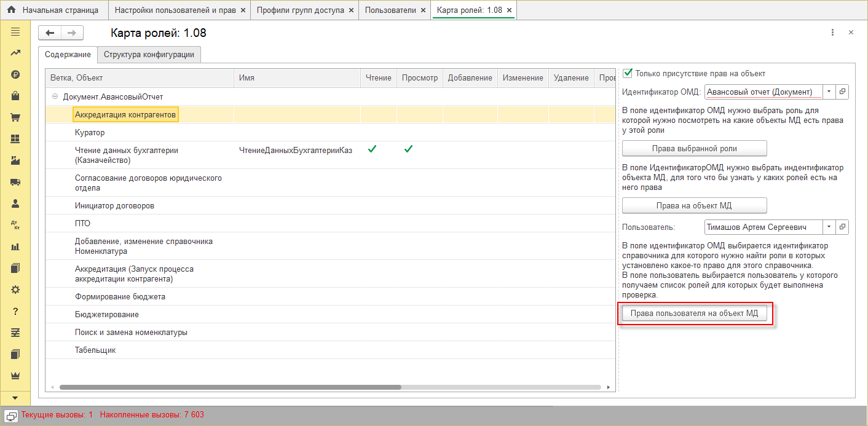Click the Изменение column header
This screenshot has width=868, height=426.
(523, 77)
